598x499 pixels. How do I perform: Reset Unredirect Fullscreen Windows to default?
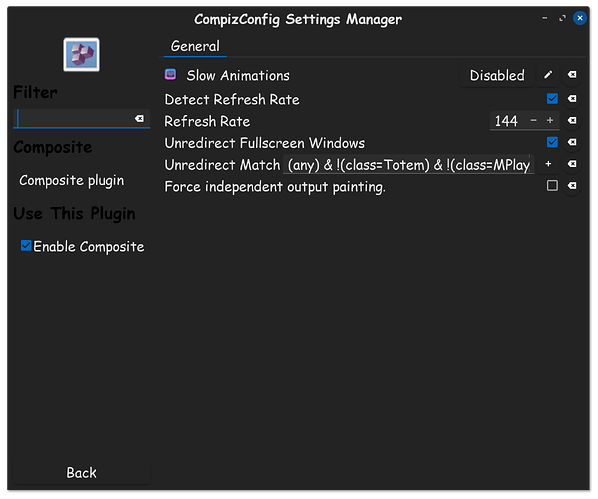pyautogui.click(x=572, y=142)
